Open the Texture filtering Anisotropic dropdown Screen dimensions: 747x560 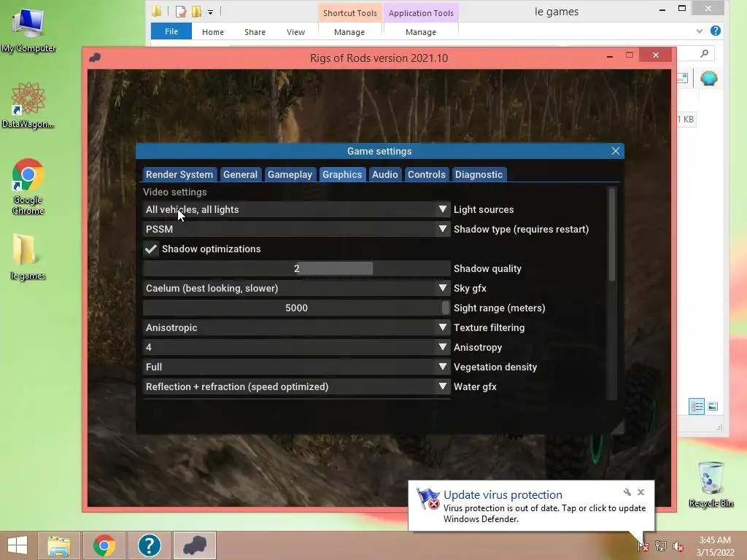pyautogui.click(x=296, y=327)
